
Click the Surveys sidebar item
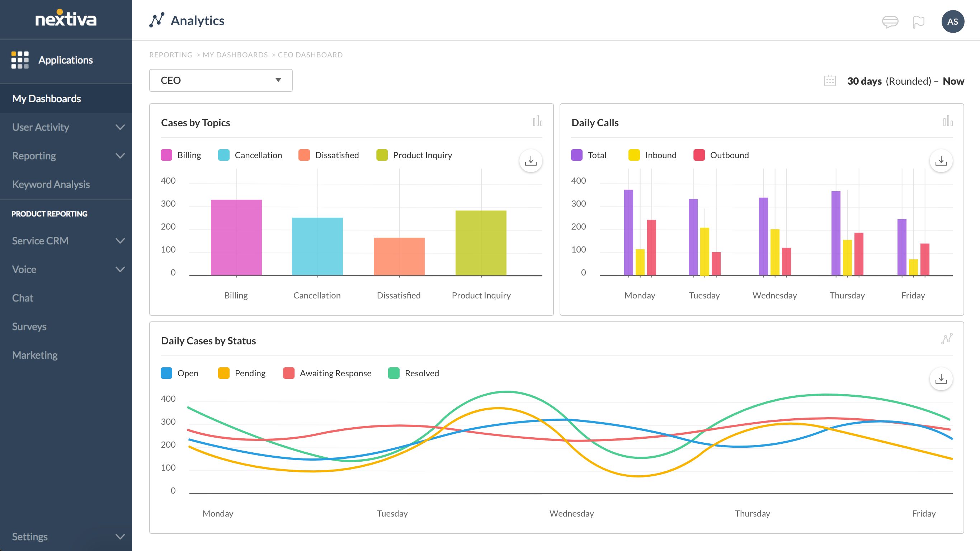pos(29,326)
